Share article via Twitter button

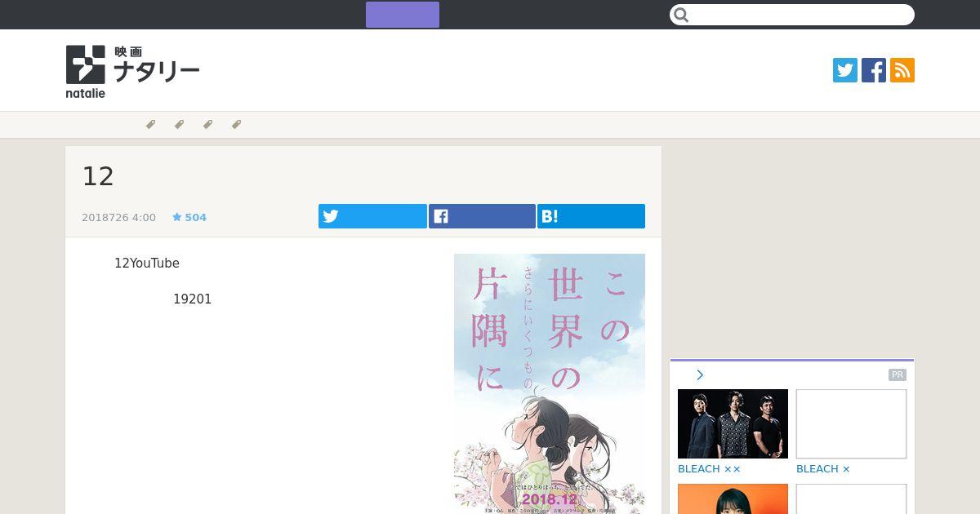(372, 216)
